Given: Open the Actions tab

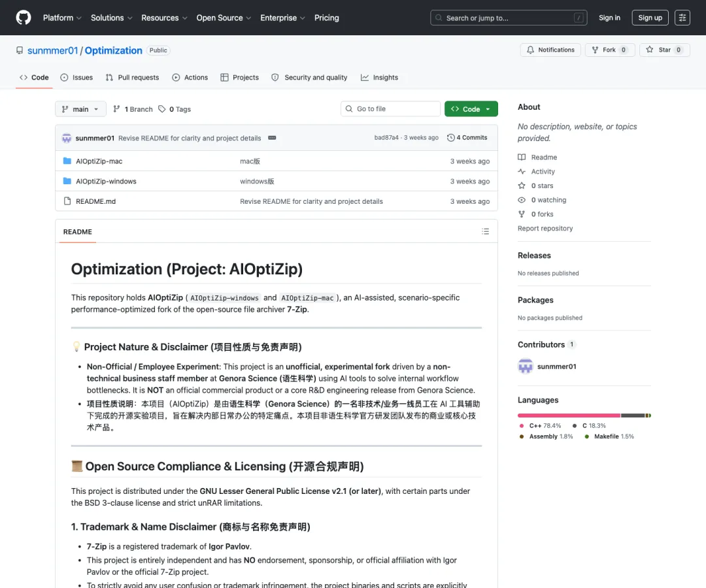Looking at the screenshot, I should click(x=190, y=77).
